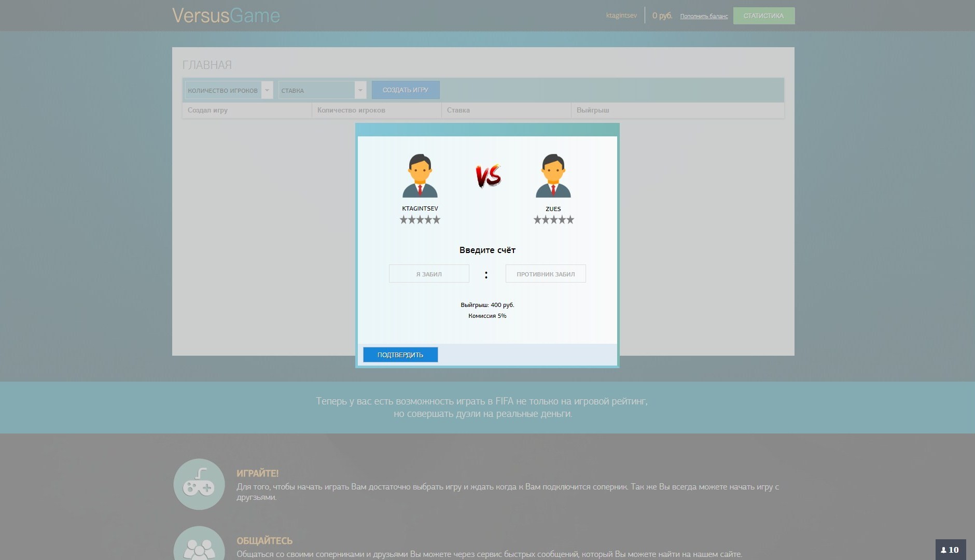Image resolution: width=975 pixels, height=560 pixels.
Task: Open ktagintsev profile link in header
Action: coord(621,16)
